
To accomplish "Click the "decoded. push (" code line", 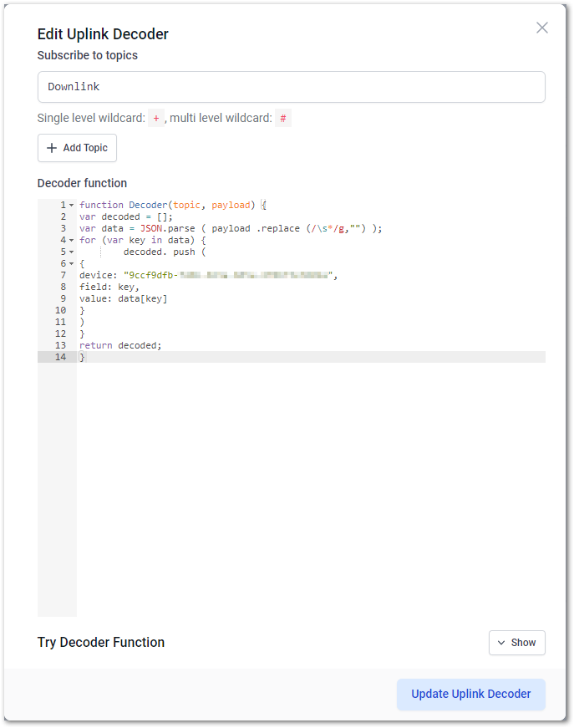I will coord(165,252).
